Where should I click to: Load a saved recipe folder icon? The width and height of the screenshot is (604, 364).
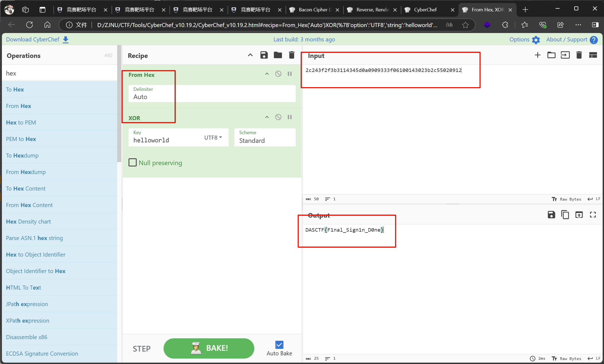click(x=278, y=55)
